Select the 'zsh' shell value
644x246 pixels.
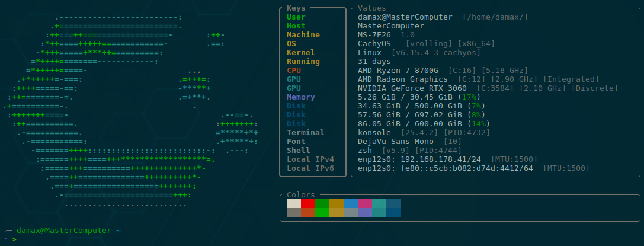pyautogui.click(x=365, y=151)
